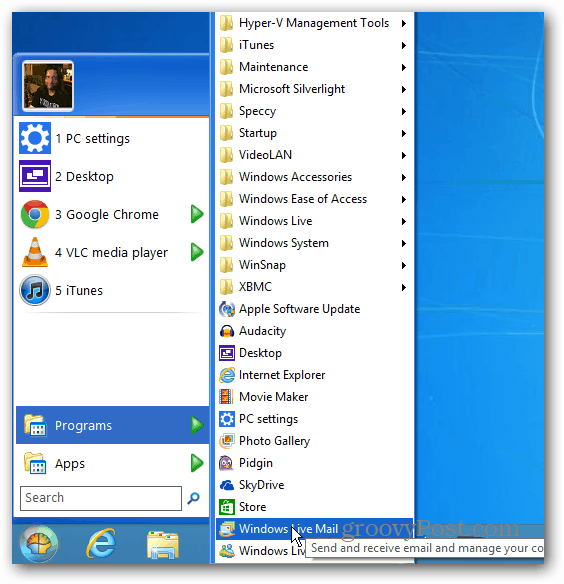This screenshot has height=584, width=564.
Task: Click the purple Desktop icon numbered 2
Action: 35,176
